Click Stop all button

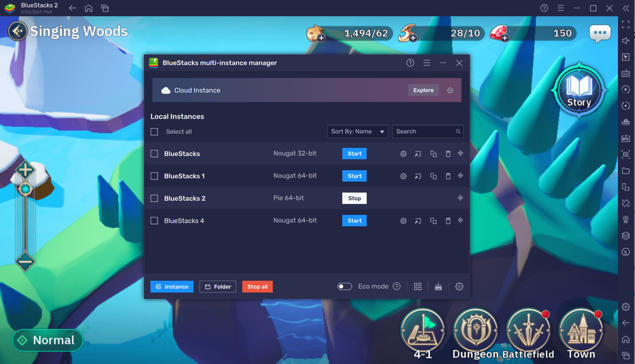(x=257, y=287)
